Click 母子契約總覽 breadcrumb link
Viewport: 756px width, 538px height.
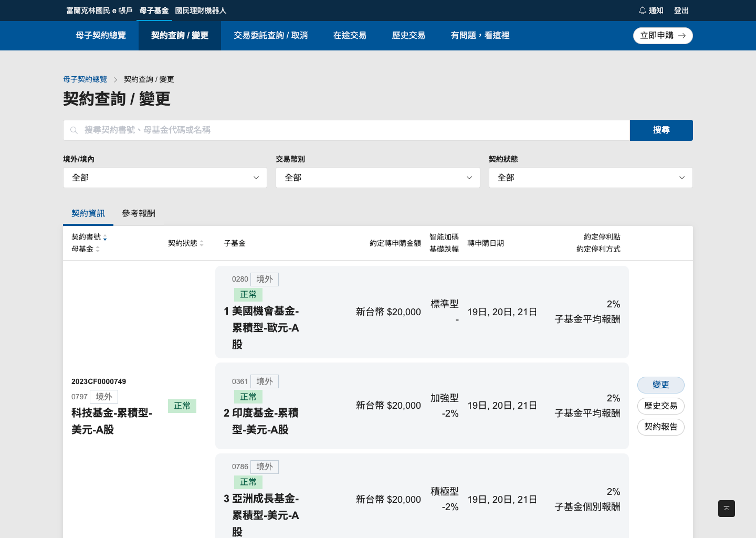[85, 79]
